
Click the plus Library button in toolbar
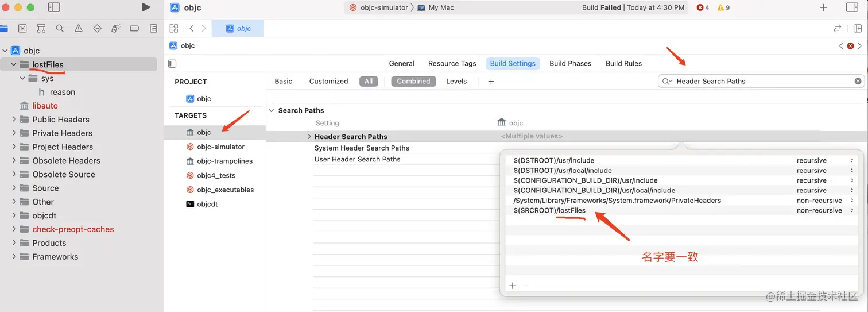(x=824, y=7)
